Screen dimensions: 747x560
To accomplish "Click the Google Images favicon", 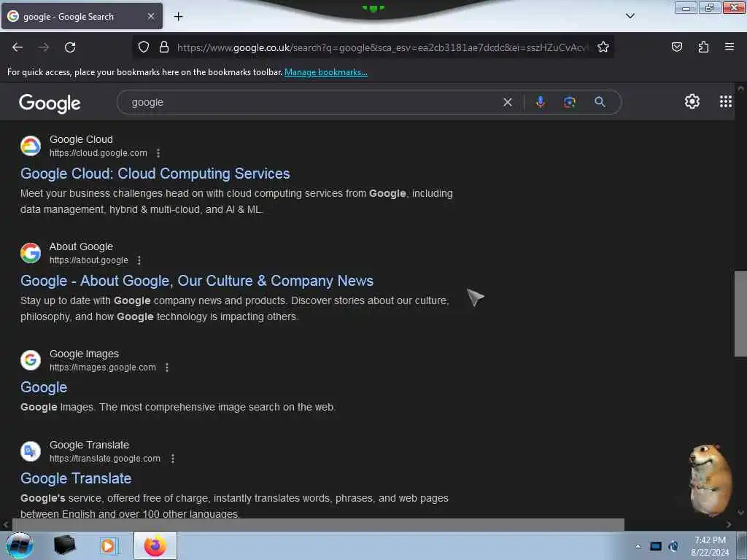I will point(31,360).
